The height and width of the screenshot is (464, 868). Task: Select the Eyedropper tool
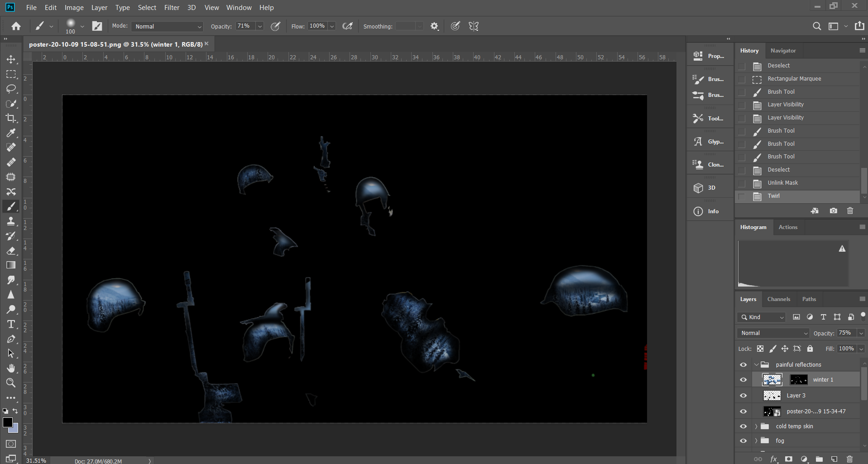point(11,133)
